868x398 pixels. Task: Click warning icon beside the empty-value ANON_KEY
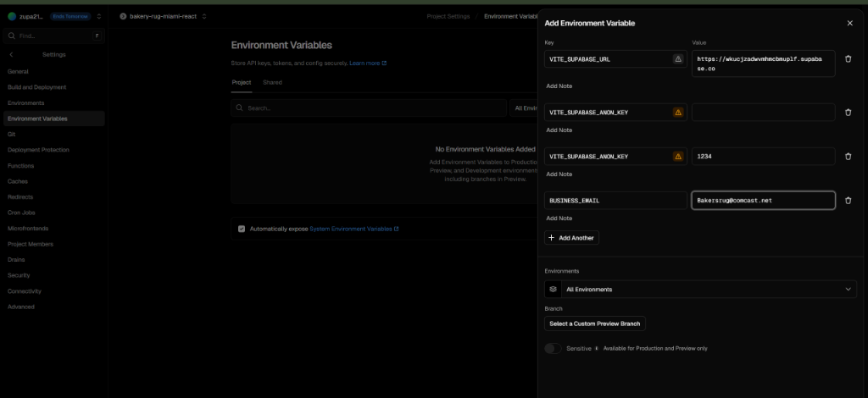tap(677, 113)
